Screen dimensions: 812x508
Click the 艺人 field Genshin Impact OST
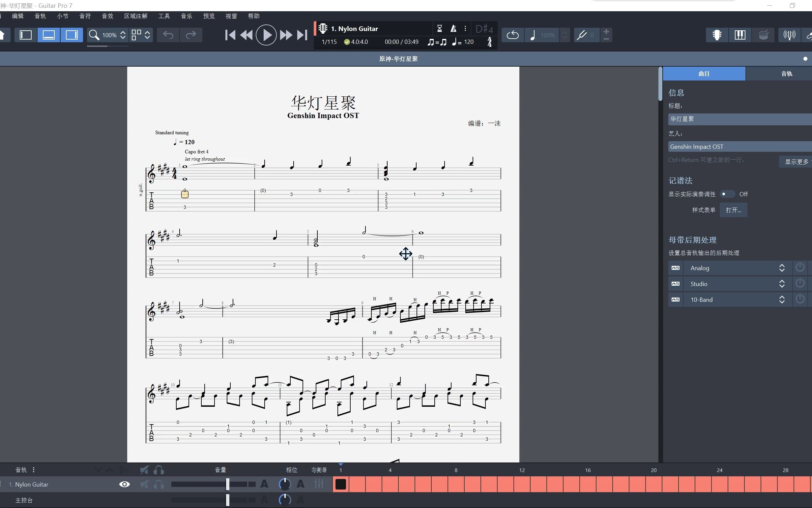coord(740,146)
